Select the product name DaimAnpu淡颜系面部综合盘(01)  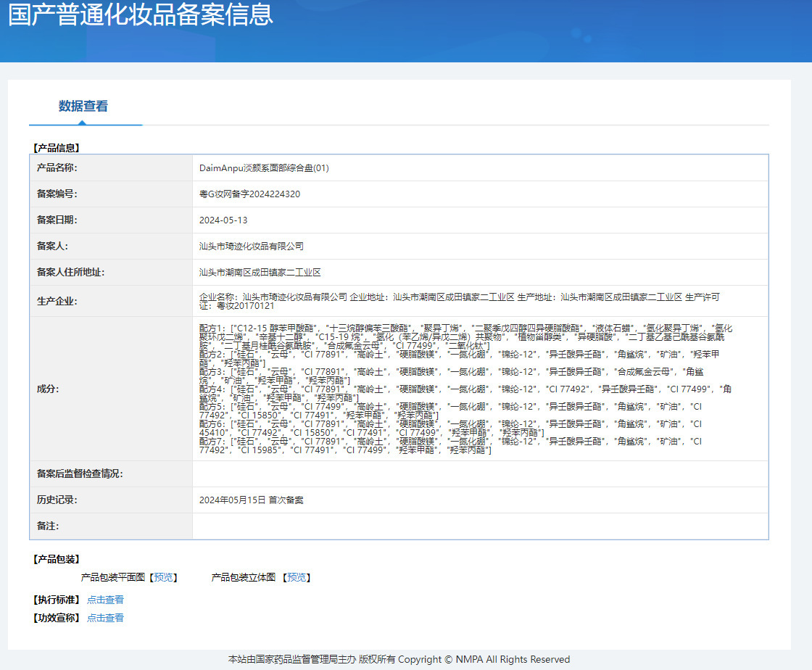pyautogui.click(x=264, y=168)
